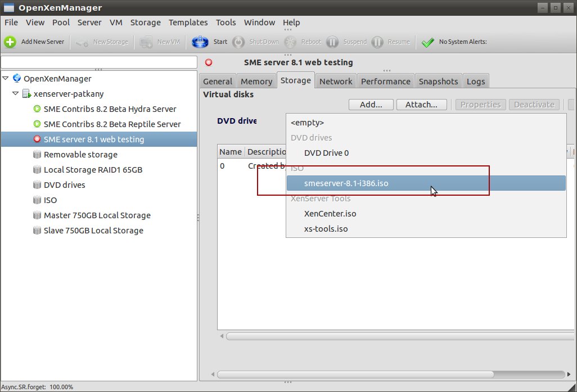This screenshot has width=577, height=392.
Task: Select XenCenter.iso from dropdown list
Action: [x=426, y=214]
